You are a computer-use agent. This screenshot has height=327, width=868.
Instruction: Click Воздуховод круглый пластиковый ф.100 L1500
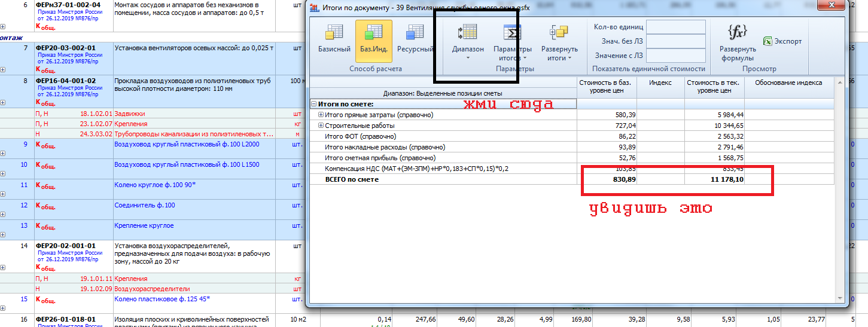(187, 164)
